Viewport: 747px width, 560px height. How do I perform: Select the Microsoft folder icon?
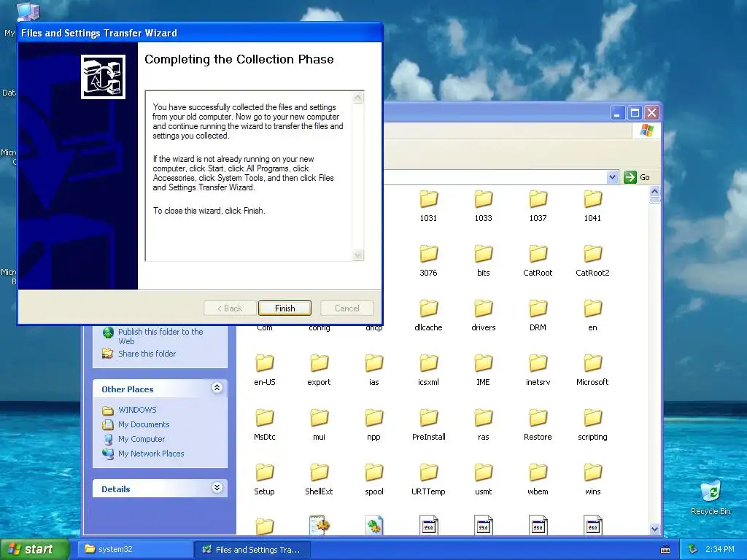click(592, 363)
